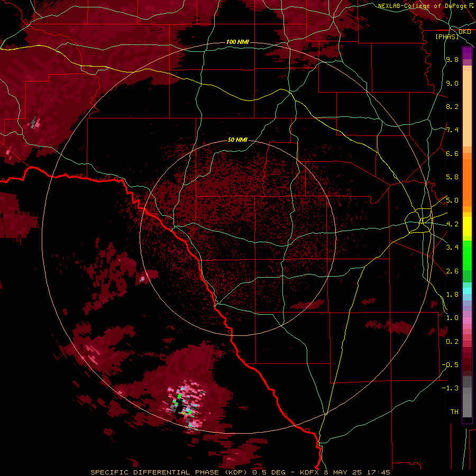Pick the bright yellow color bar segment
This screenshot has height=476, width=476.
click(x=467, y=226)
